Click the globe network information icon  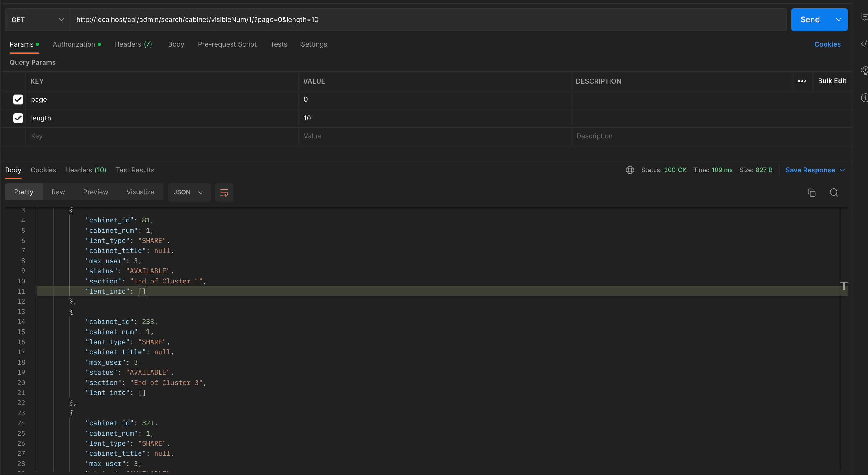pos(630,170)
